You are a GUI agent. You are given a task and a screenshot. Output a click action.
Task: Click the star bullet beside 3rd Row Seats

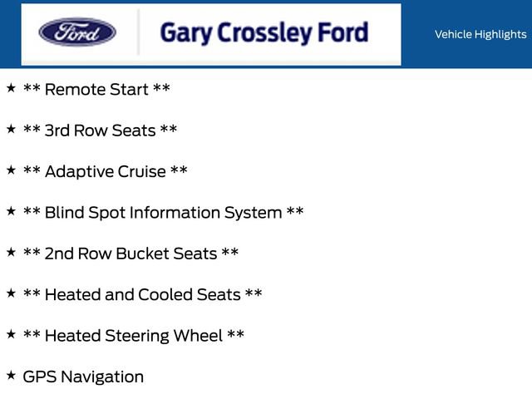(x=11, y=129)
